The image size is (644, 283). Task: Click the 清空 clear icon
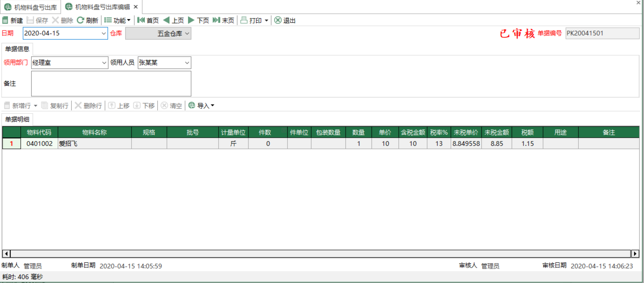coord(164,106)
